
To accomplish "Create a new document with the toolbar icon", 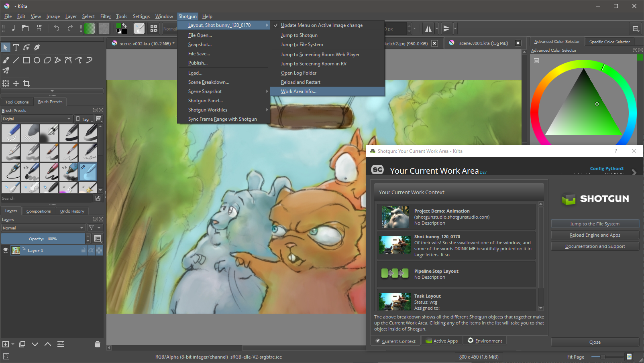I will tap(12, 28).
